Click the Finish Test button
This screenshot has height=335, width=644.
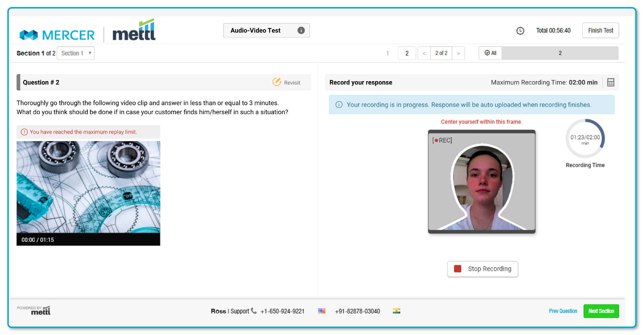600,30
